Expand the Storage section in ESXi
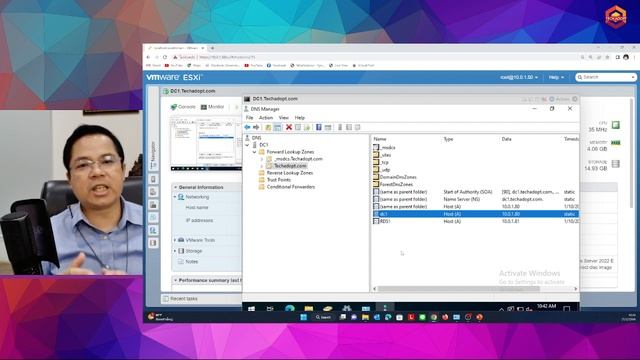 point(175,251)
